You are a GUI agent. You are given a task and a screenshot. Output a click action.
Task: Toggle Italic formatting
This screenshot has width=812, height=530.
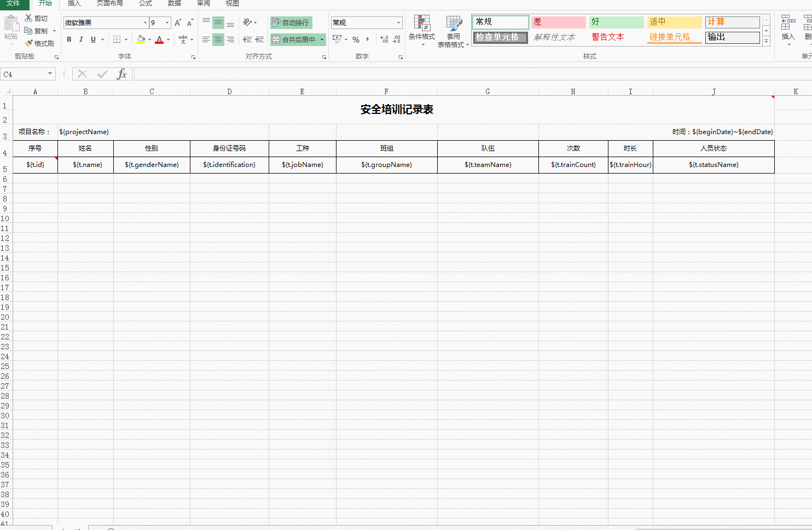point(81,39)
